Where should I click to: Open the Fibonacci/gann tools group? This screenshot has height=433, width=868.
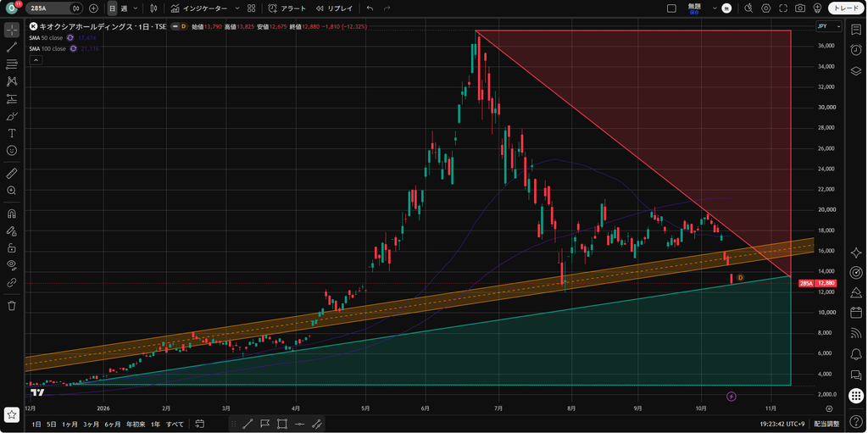click(12, 64)
